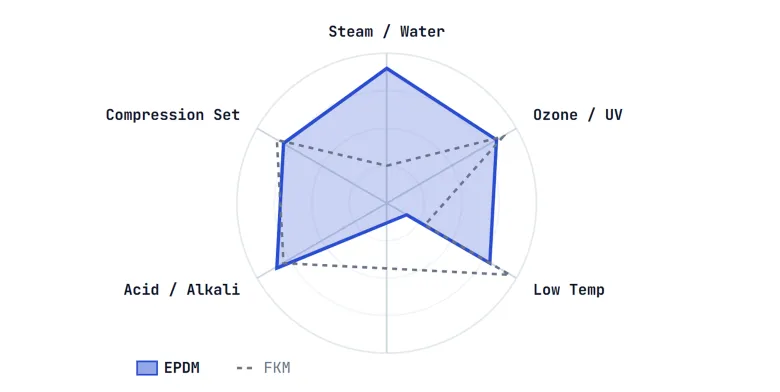Click EPDM data point on Ozone / UV axis
Image resolution: width=780 pixels, height=392 pixels.
click(496, 140)
